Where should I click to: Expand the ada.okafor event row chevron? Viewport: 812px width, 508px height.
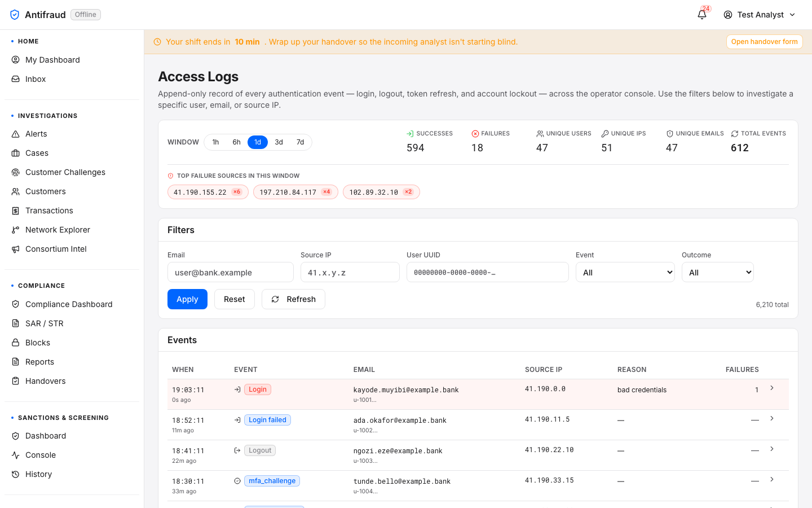coord(772,418)
